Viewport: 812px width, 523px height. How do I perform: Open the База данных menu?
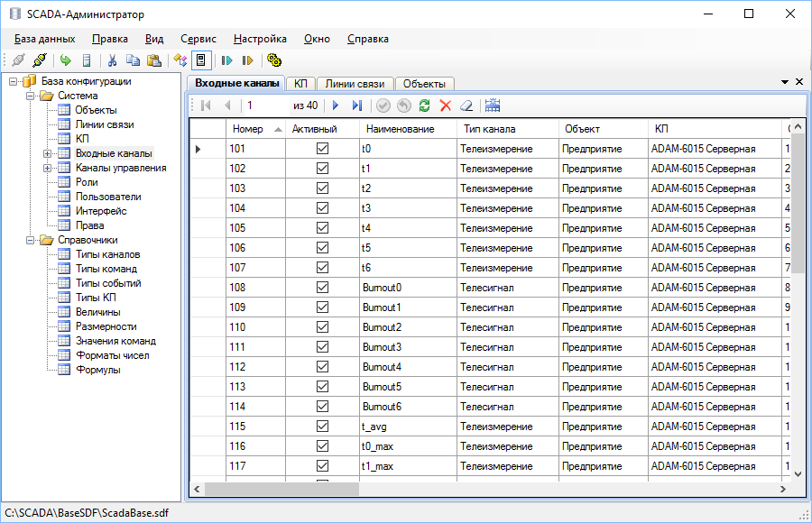pos(44,39)
